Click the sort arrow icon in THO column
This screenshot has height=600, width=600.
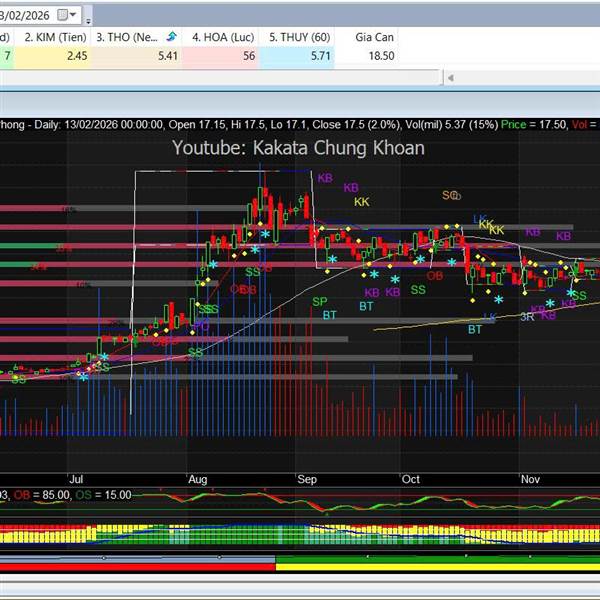(x=172, y=36)
